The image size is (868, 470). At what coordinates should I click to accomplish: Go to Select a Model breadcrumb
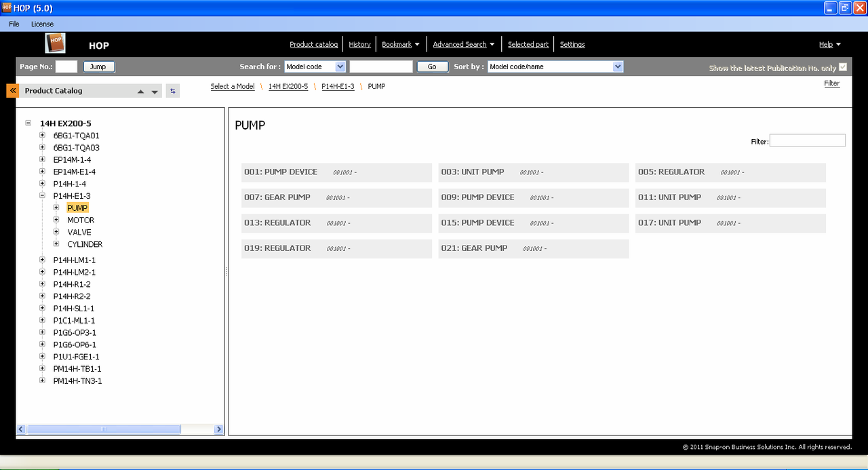[233, 87]
